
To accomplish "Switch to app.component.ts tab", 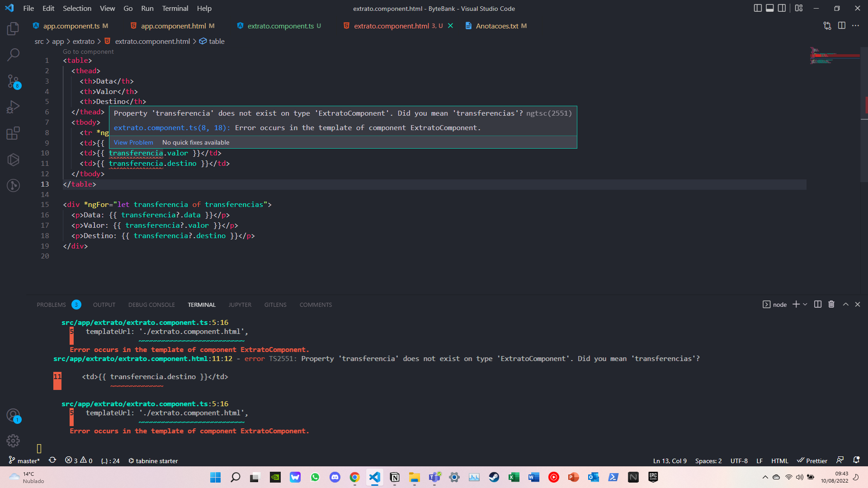I will click(x=71, y=26).
